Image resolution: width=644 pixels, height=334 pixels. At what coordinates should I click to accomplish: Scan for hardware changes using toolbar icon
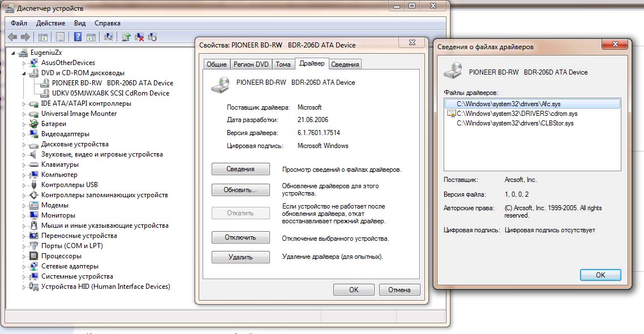[109, 37]
